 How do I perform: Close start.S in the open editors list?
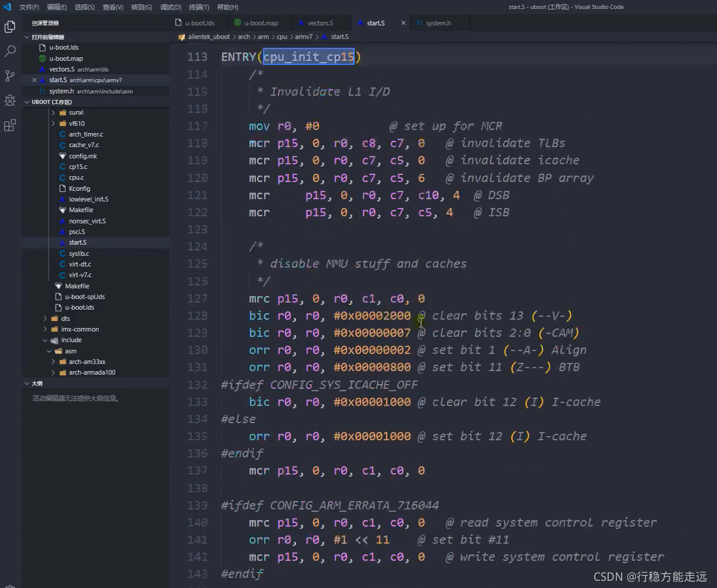coord(34,80)
